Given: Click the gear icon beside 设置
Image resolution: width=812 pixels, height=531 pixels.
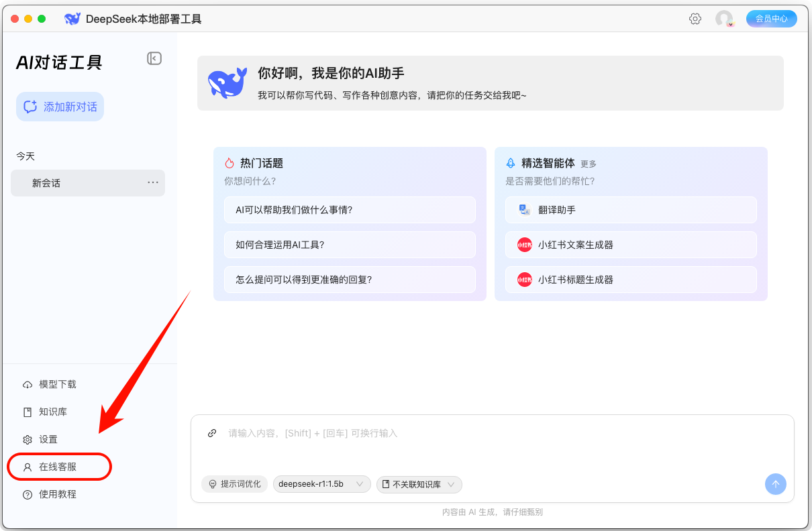Looking at the screenshot, I should click(28, 440).
